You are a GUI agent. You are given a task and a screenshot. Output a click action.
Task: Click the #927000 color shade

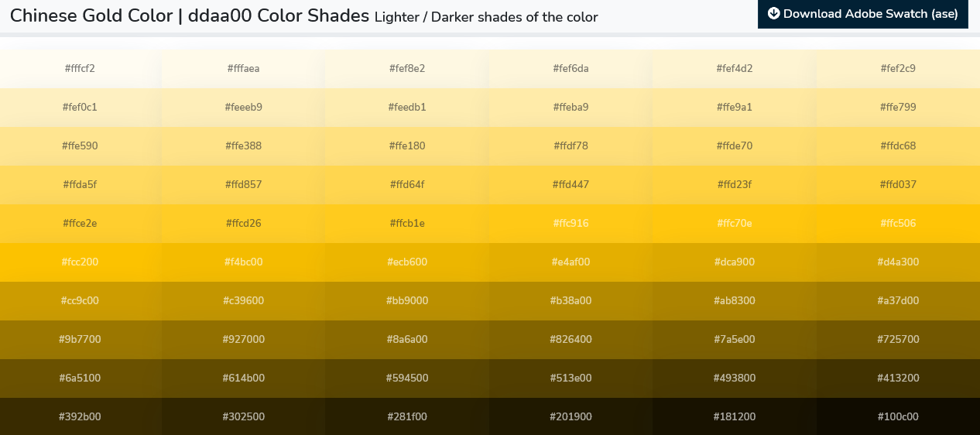coord(243,339)
